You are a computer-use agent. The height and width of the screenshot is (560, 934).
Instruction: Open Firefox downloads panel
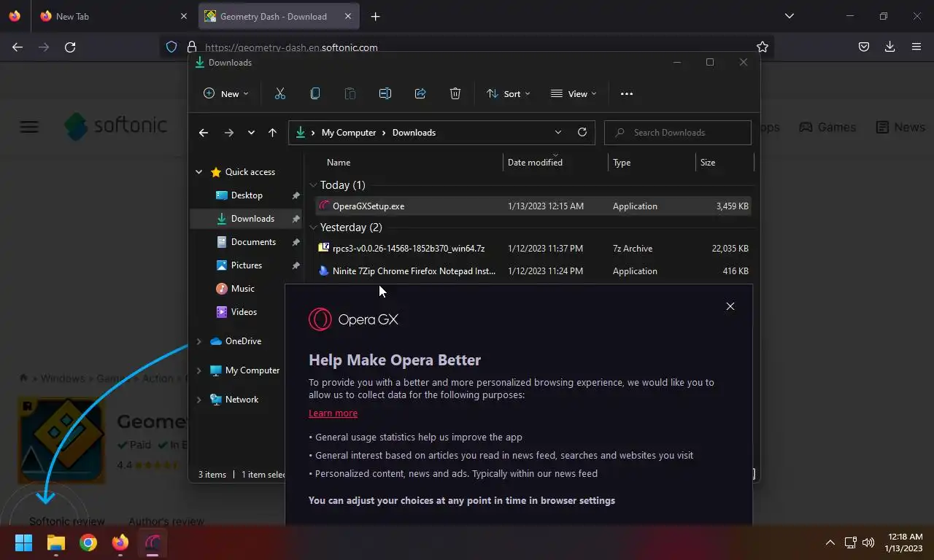pos(890,47)
